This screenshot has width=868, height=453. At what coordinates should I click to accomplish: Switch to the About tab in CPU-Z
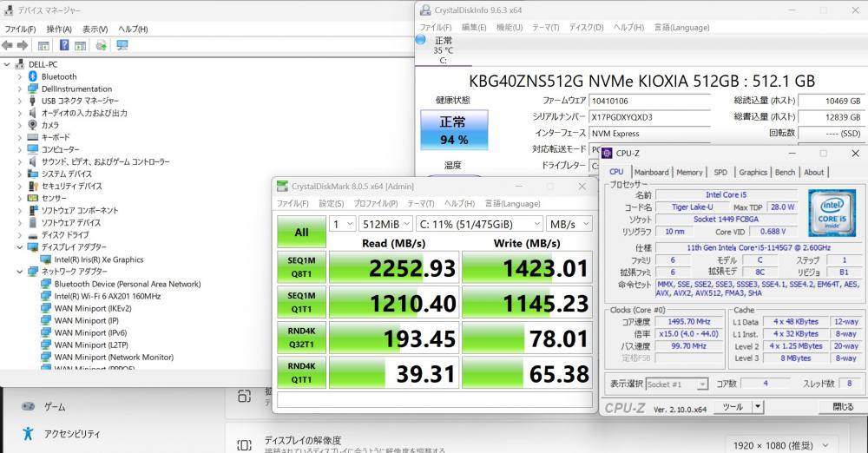(814, 172)
